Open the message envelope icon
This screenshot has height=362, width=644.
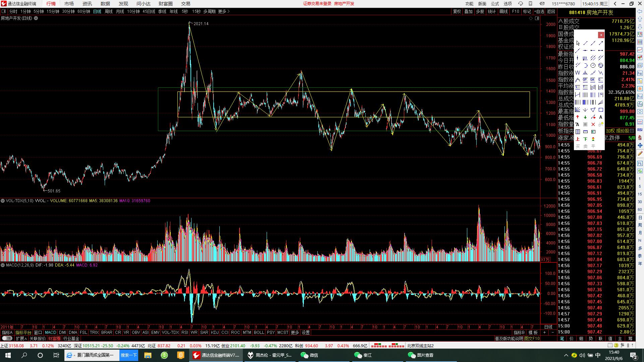(x=542, y=4)
